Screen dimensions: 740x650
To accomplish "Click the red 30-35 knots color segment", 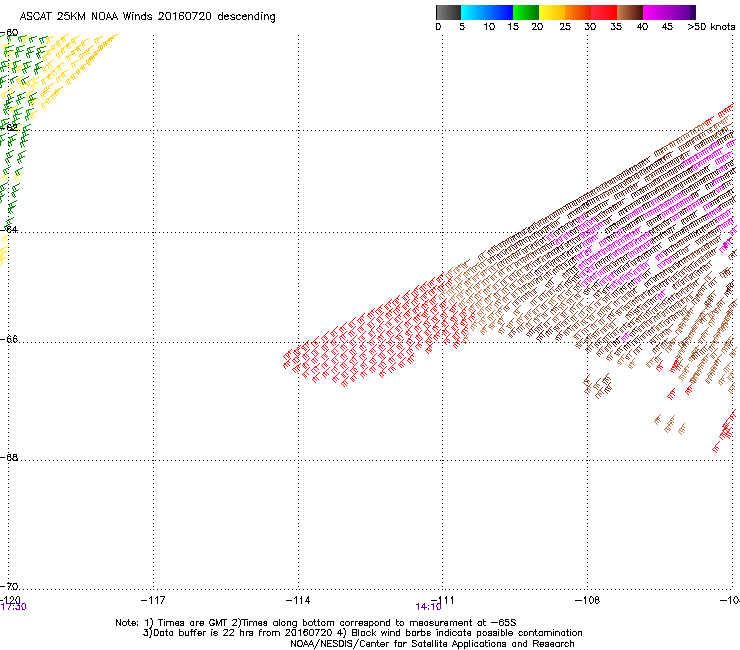I will point(604,12).
